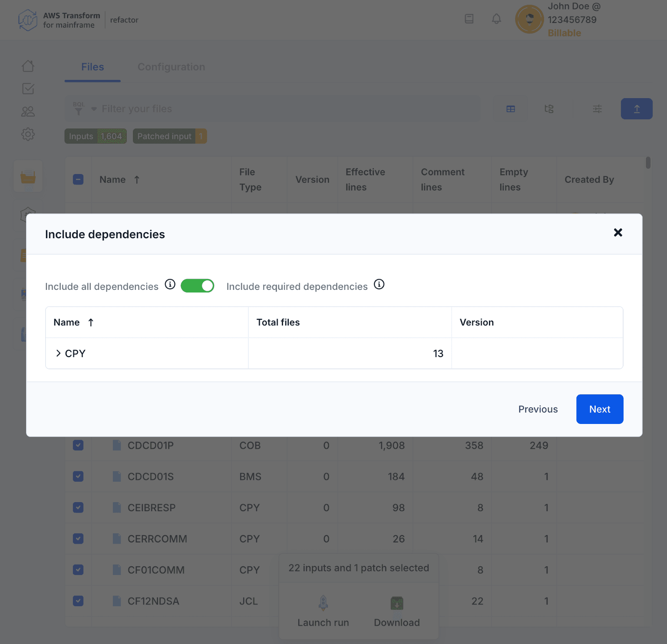Open the BQL filter dropdown arrow
667x644 pixels.
coord(94,109)
